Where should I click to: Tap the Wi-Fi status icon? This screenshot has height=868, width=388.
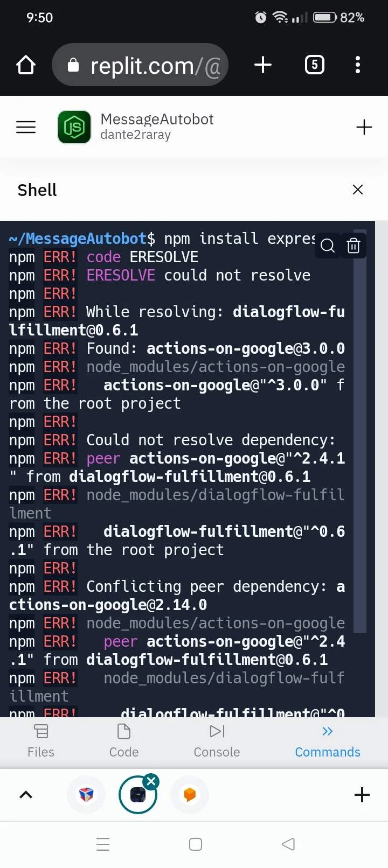click(280, 17)
